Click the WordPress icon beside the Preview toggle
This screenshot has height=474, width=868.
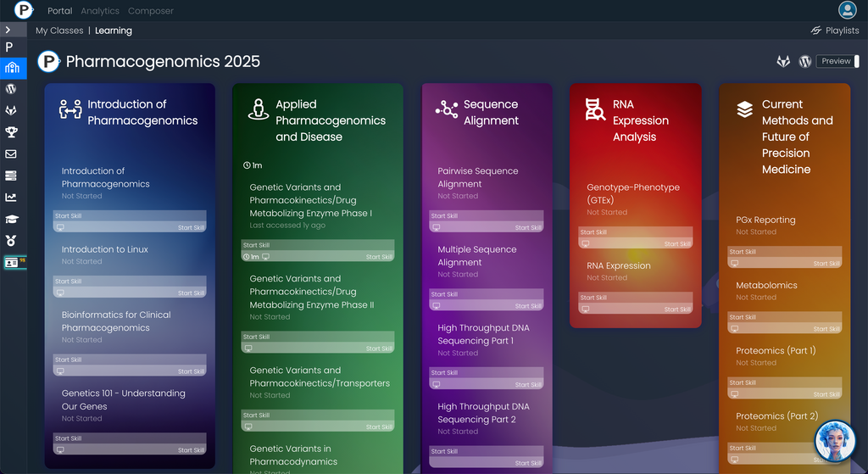tap(805, 61)
